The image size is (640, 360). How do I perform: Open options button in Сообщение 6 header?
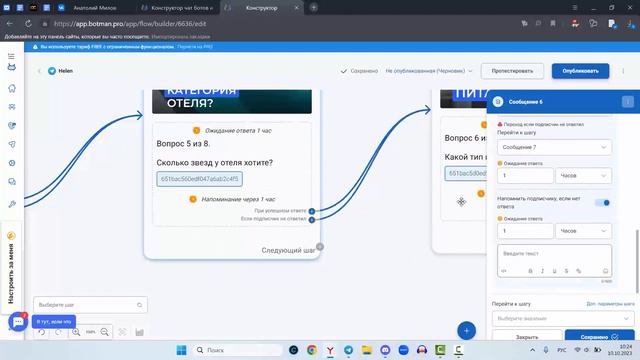pos(628,101)
